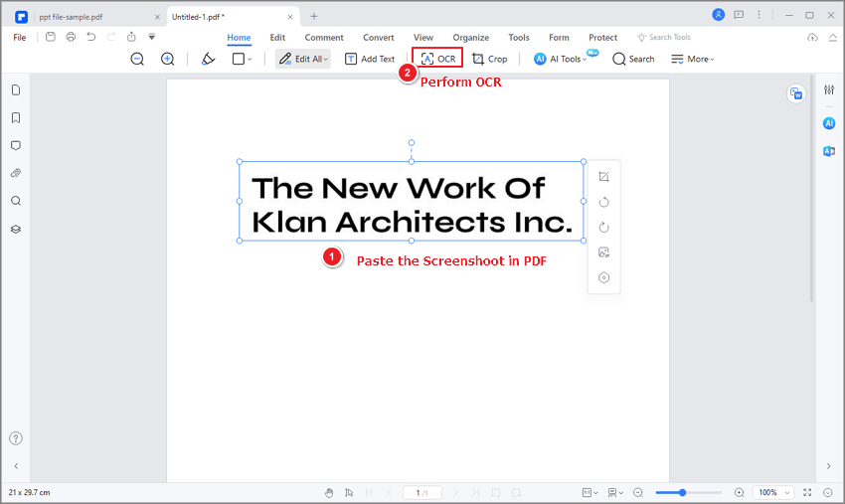Open the AI Tools dropdown

pyautogui.click(x=561, y=59)
